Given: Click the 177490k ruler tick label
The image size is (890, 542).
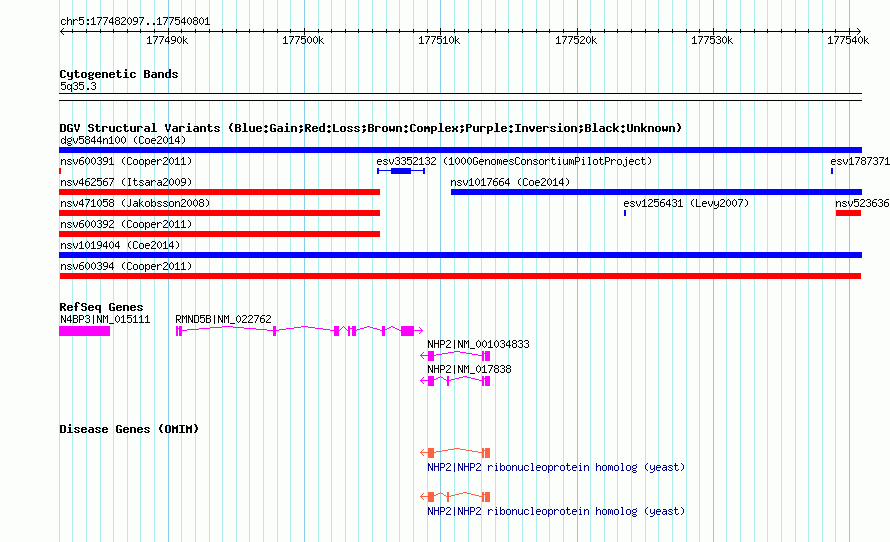Looking at the screenshot, I should pos(167,40).
